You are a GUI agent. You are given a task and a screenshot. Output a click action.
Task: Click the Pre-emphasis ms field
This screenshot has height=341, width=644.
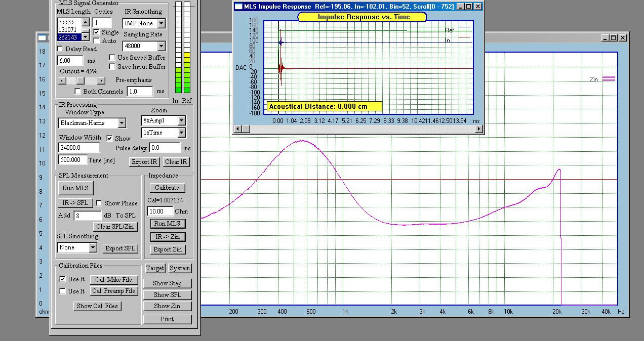point(140,92)
